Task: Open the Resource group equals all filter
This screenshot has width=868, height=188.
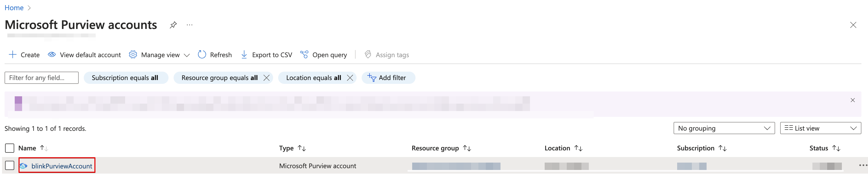Action: (x=219, y=78)
